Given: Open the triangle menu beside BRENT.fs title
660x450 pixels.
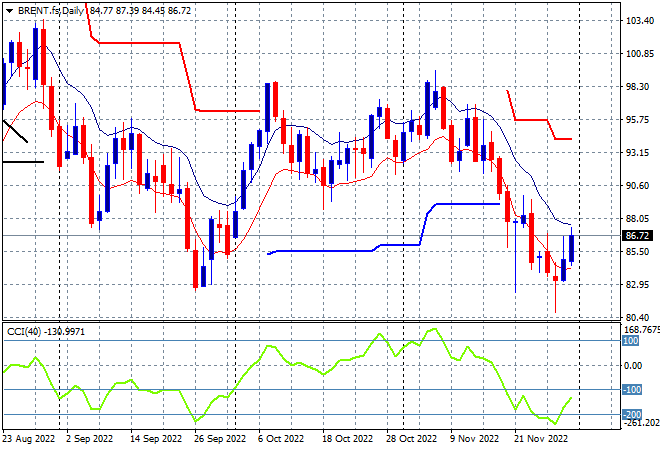Looking at the screenshot, I should pyautogui.click(x=9, y=11).
